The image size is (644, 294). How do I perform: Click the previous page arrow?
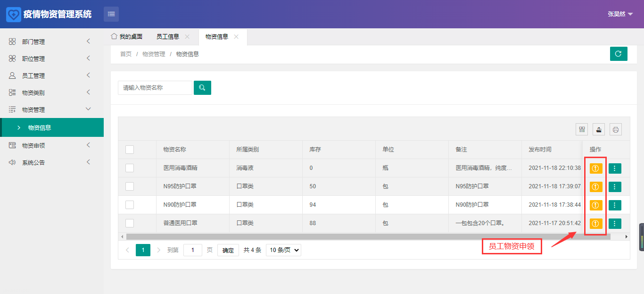tap(127, 250)
